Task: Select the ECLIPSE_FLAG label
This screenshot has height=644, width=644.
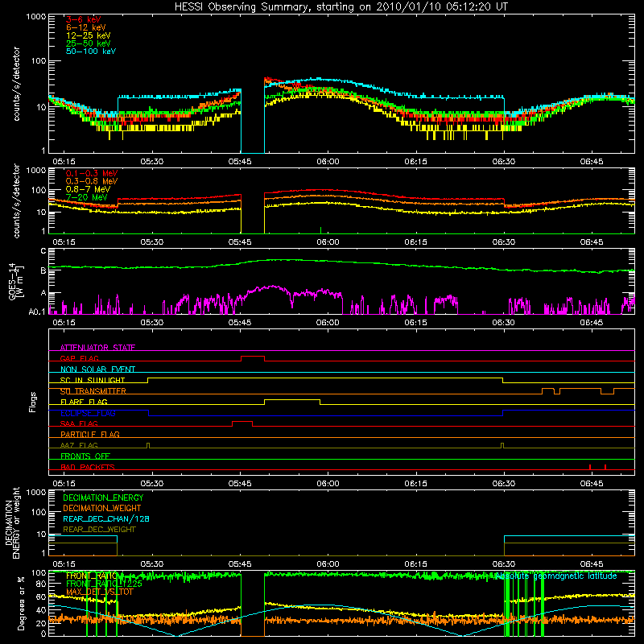Action: (x=88, y=413)
